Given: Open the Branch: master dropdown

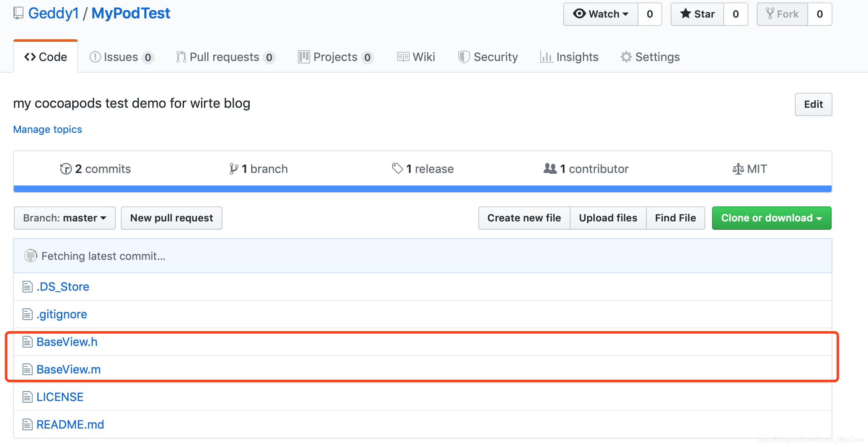Looking at the screenshot, I should point(65,218).
